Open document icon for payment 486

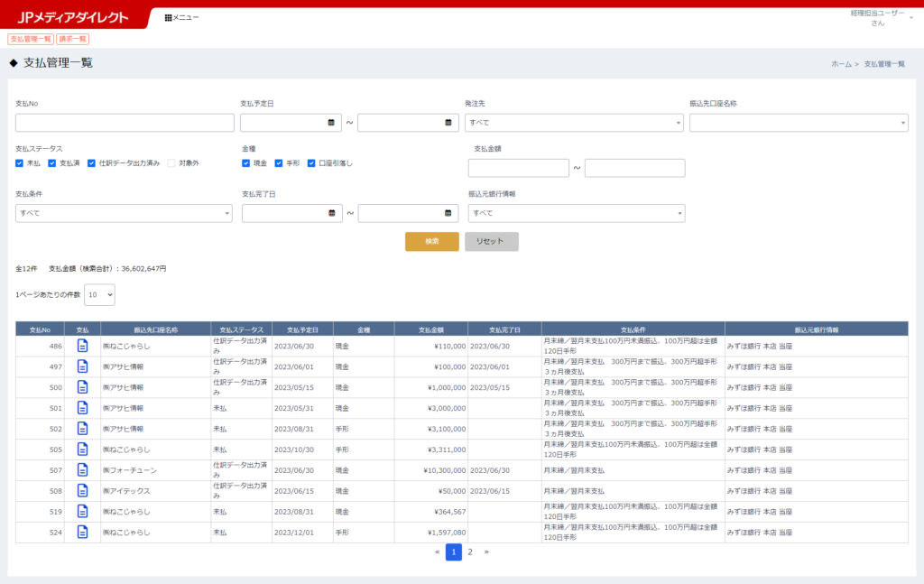point(82,346)
